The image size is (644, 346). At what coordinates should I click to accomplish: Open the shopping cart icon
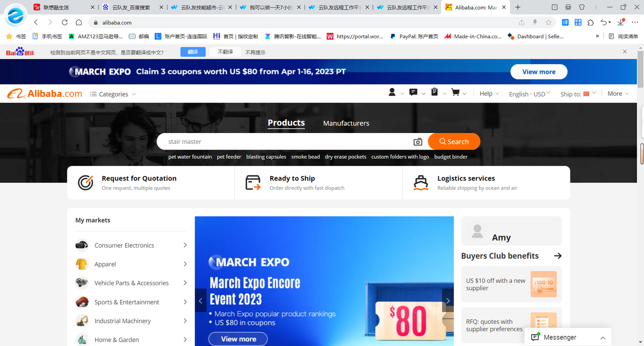pos(455,93)
